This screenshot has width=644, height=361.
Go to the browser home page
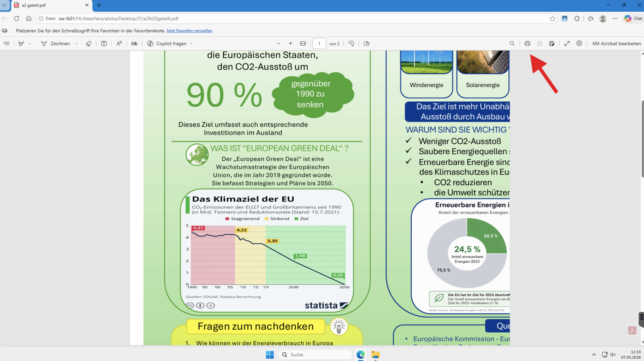click(x=29, y=18)
